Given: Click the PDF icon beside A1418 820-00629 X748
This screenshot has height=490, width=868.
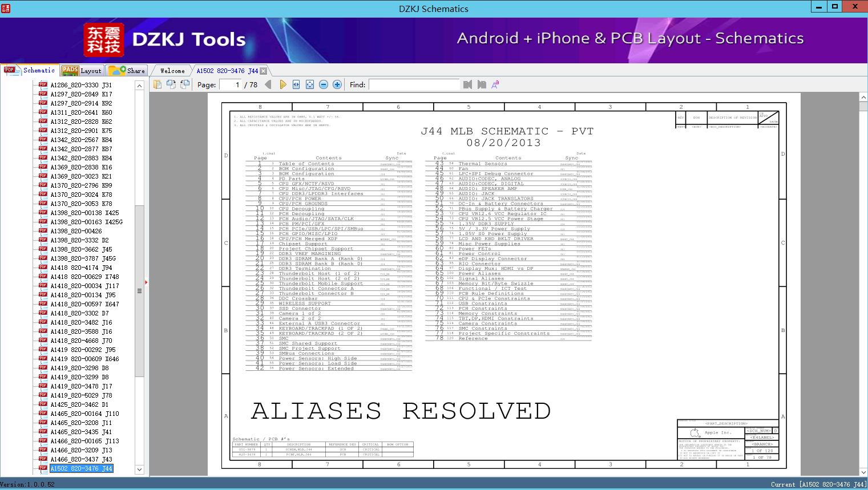Looking at the screenshot, I should [43, 276].
